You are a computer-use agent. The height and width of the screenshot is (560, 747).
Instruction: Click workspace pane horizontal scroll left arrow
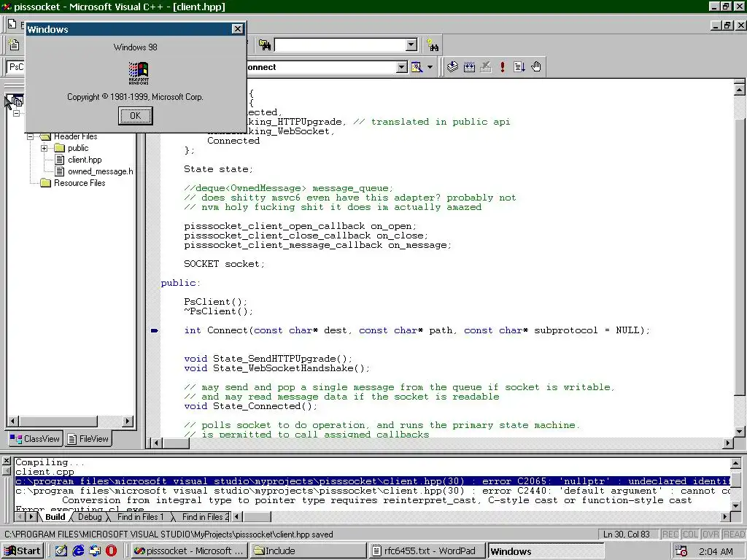(14, 421)
